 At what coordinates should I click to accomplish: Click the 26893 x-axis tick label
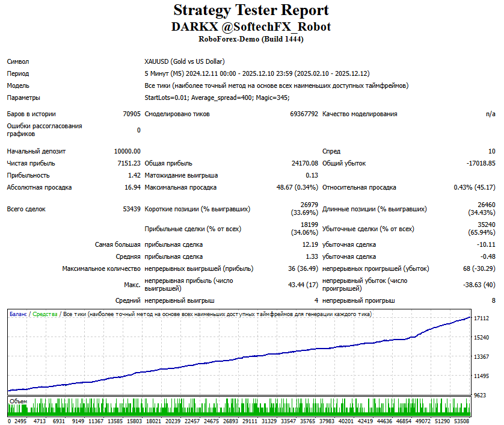pos(231,421)
